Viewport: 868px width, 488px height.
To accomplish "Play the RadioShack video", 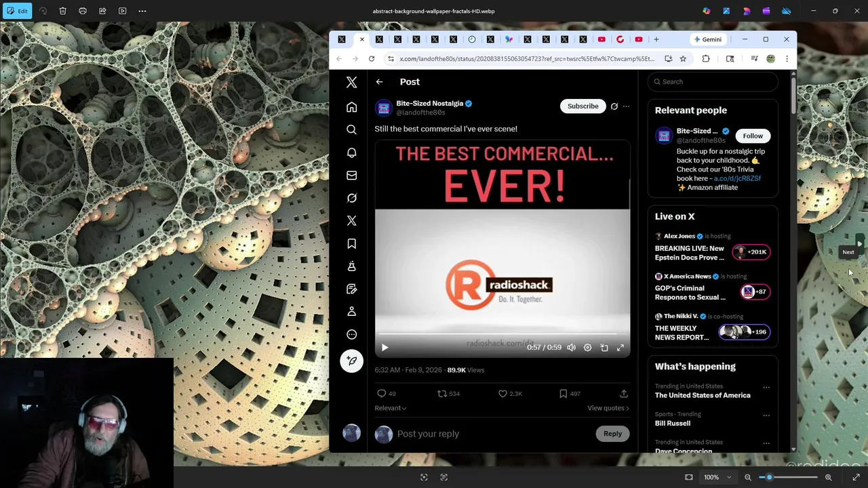I will click(384, 348).
